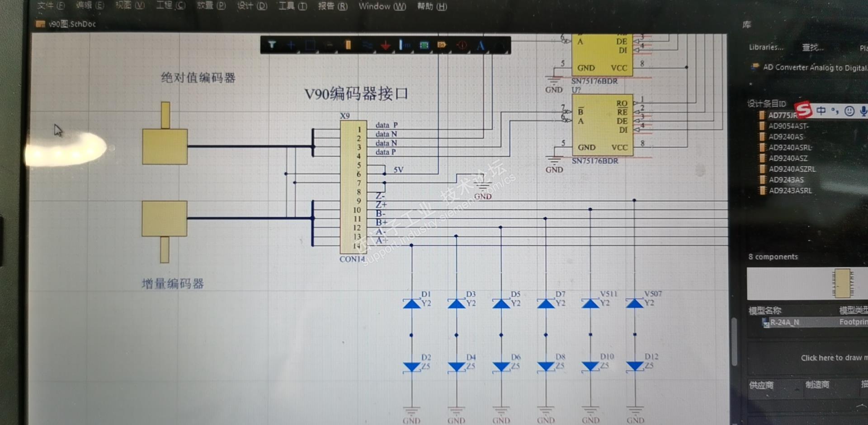Image resolution: width=868 pixels, height=425 pixels.
Task: Select the filter funnel tool
Action: (272, 45)
